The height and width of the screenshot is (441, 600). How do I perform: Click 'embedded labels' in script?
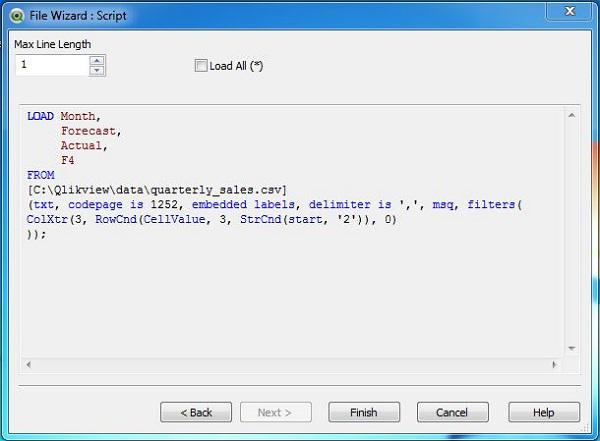point(243,204)
